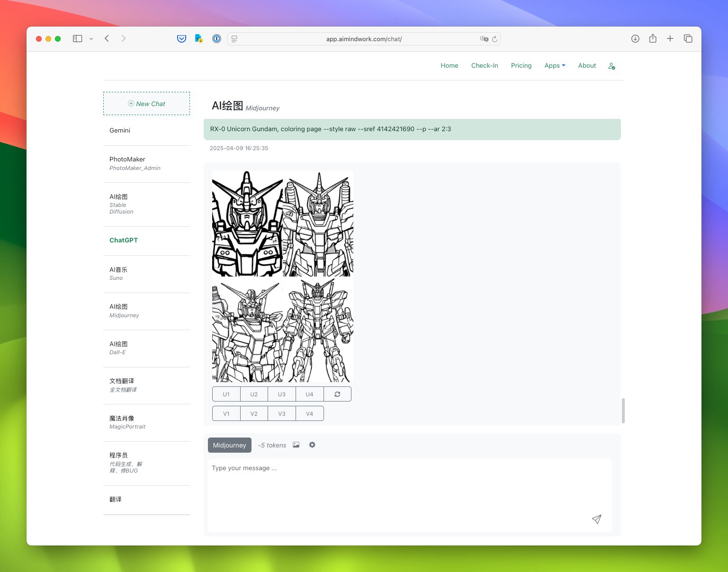Open the Pricing page in navigation
This screenshot has height=572, width=728.
click(521, 65)
